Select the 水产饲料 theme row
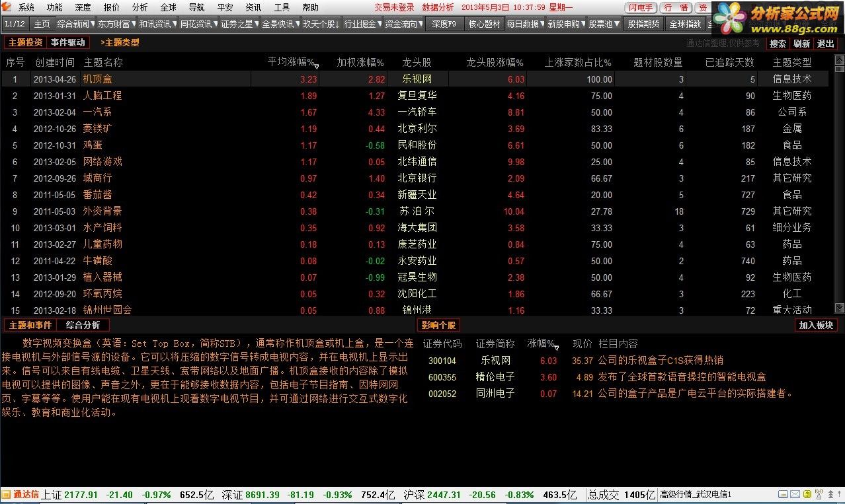The image size is (845, 504). [415, 227]
